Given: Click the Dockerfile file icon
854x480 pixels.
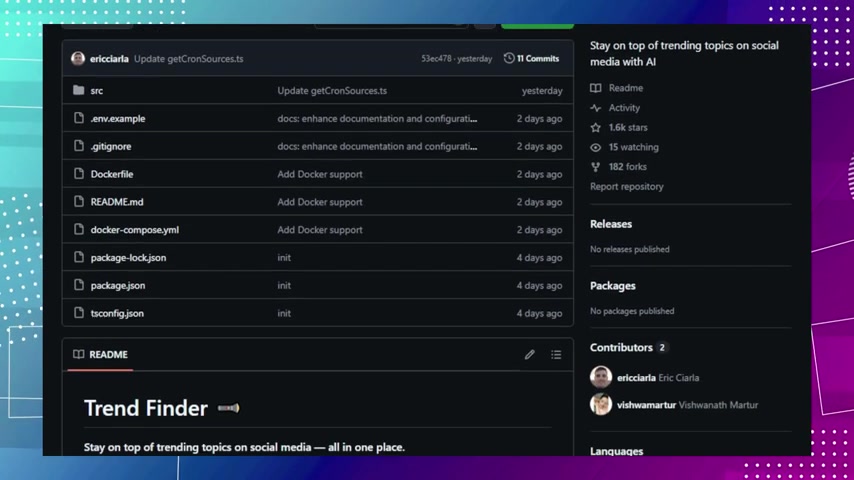Looking at the screenshot, I should (x=78, y=174).
